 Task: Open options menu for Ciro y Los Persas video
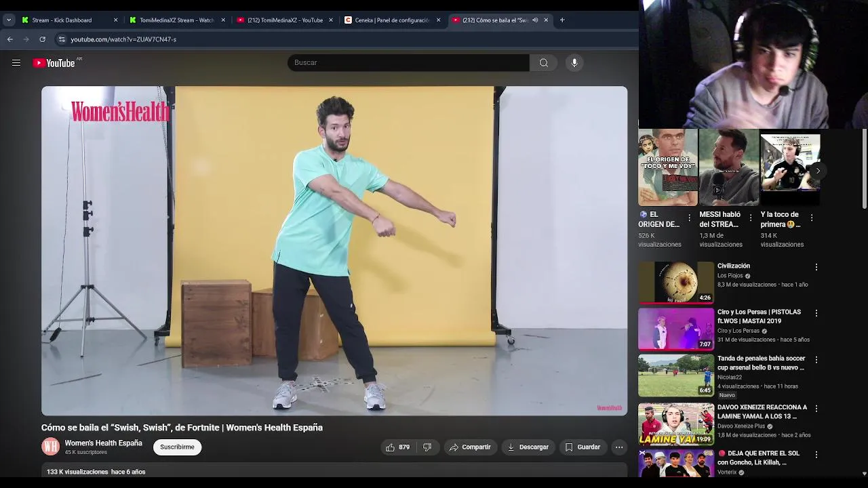[x=816, y=313]
